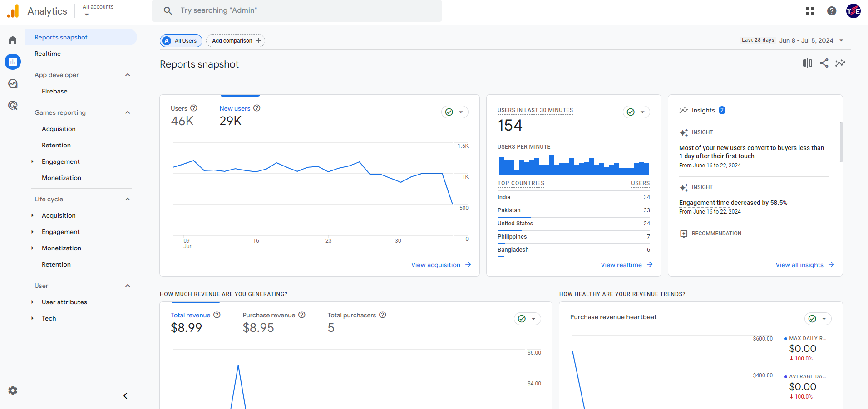868x409 pixels.
Task: Open the All accounts dropdown
Action: point(98,10)
